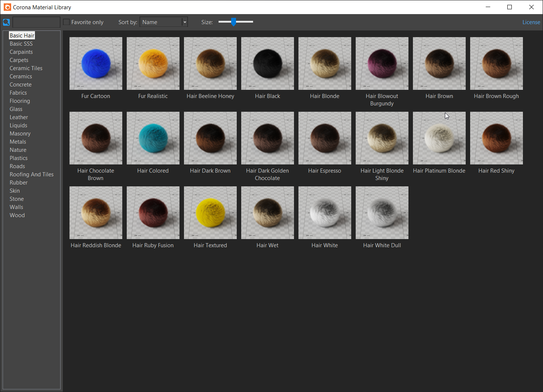Image resolution: width=543 pixels, height=392 pixels.
Task: Choose Hair Dark Golden Chocolate thumbnail
Action: click(268, 138)
